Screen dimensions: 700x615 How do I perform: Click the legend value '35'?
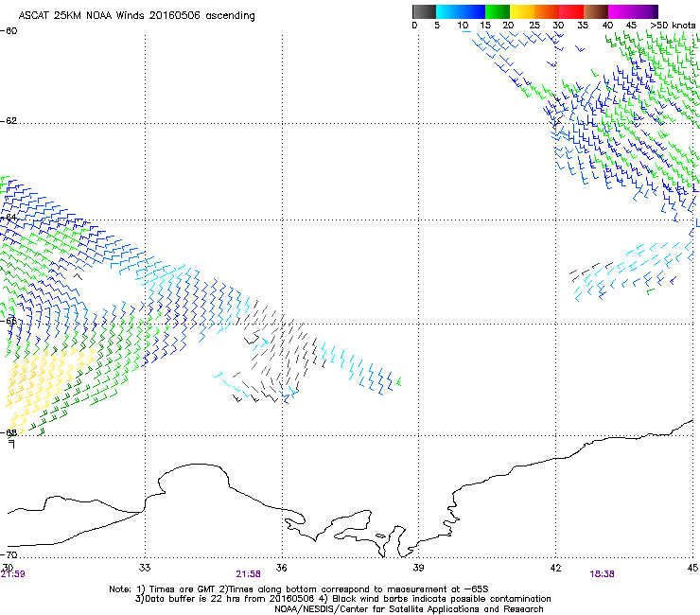(x=583, y=26)
